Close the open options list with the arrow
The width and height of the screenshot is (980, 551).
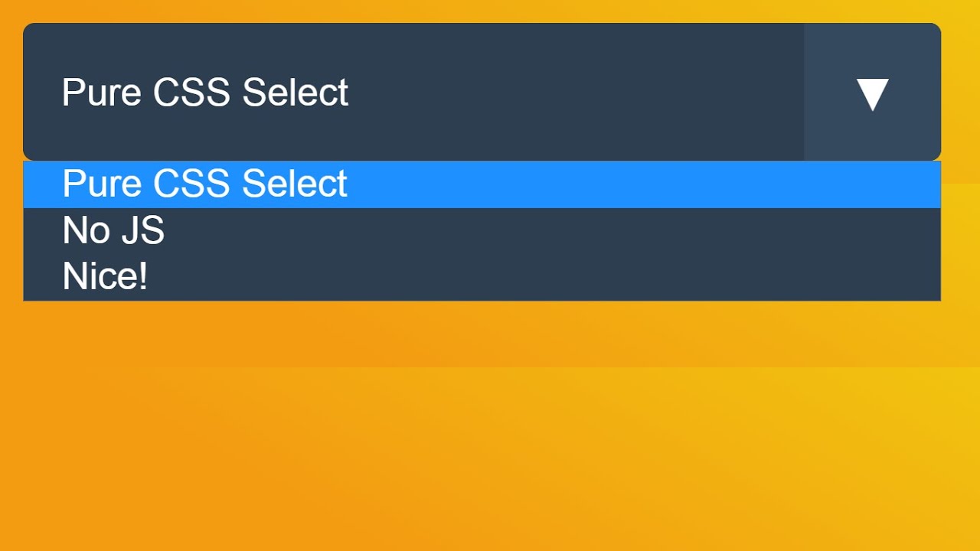pyautogui.click(x=872, y=93)
